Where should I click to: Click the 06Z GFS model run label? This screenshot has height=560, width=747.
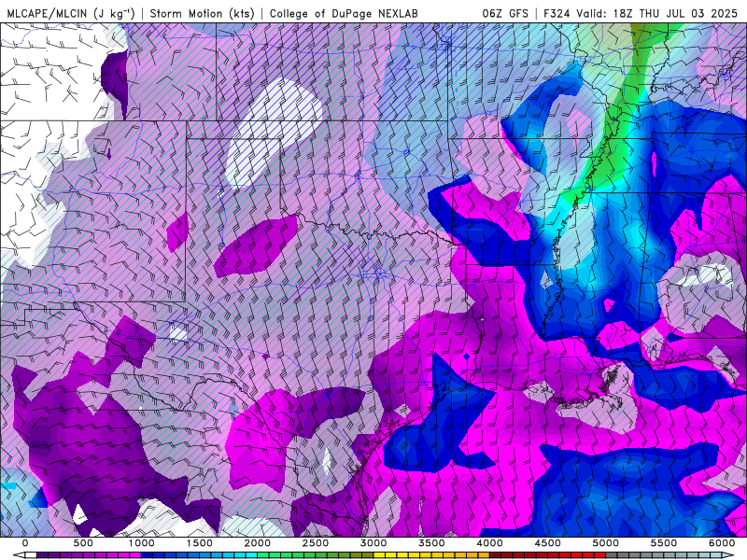pos(505,13)
